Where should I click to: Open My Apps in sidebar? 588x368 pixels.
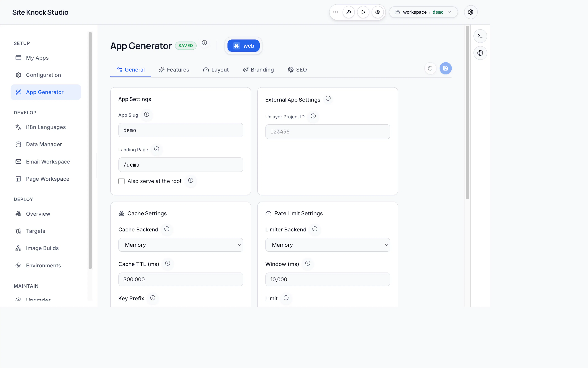(x=46, y=58)
